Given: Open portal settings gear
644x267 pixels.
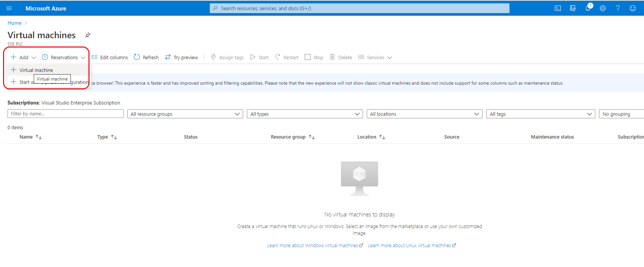Looking at the screenshot, I should pyautogui.click(x=603, y=8).
